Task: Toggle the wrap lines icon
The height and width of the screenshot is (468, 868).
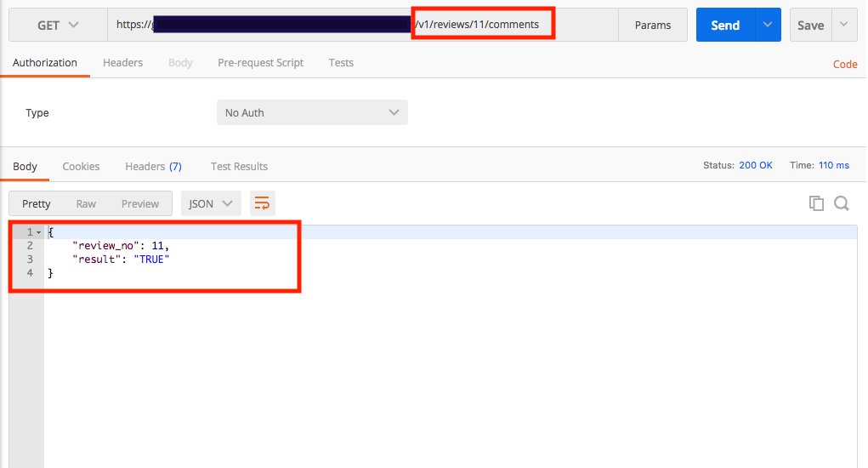Action: click(262, 203)
